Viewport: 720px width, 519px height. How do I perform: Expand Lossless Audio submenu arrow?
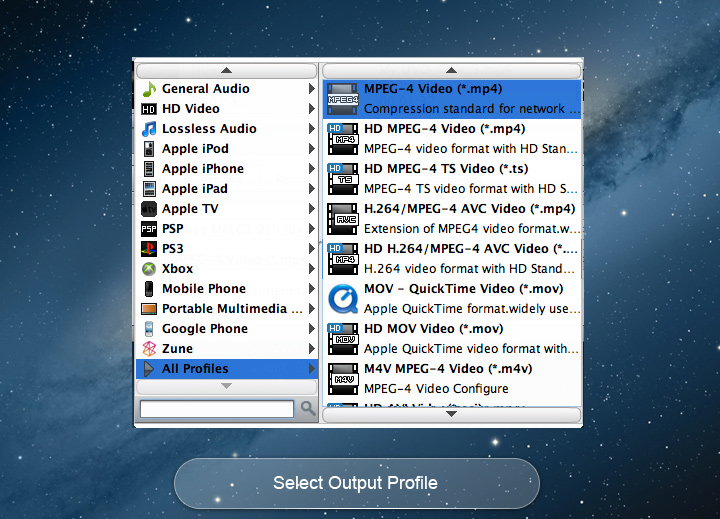click(x=312, y=129)
